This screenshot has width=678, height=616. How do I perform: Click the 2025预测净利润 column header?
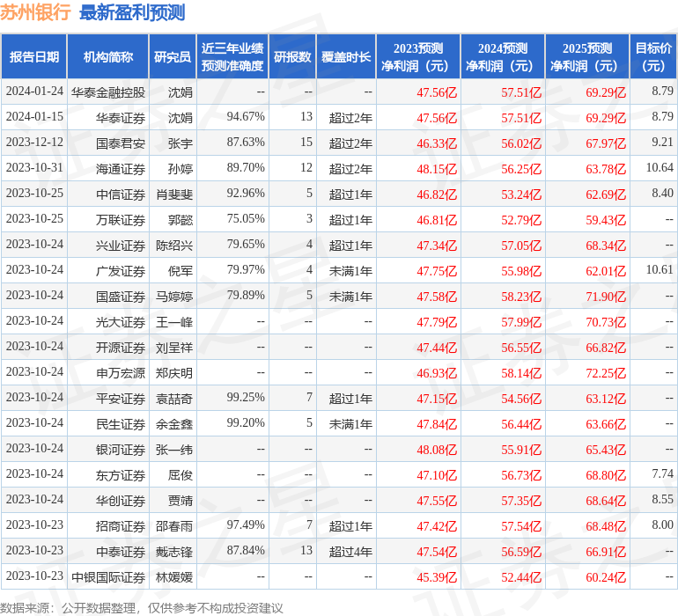tap(587, 56)
